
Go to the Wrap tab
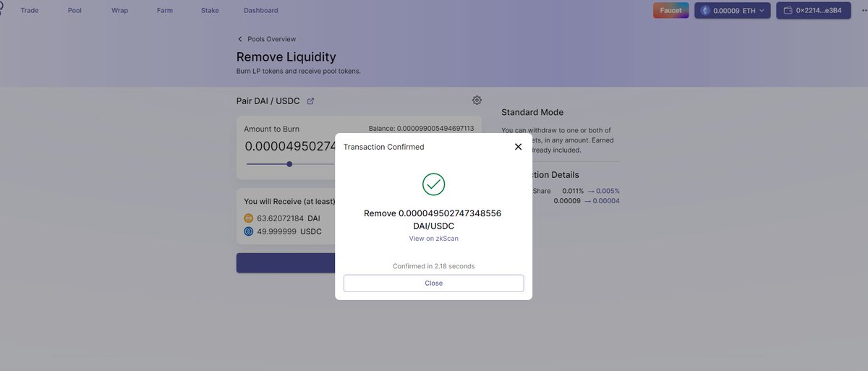coord(119,11)
